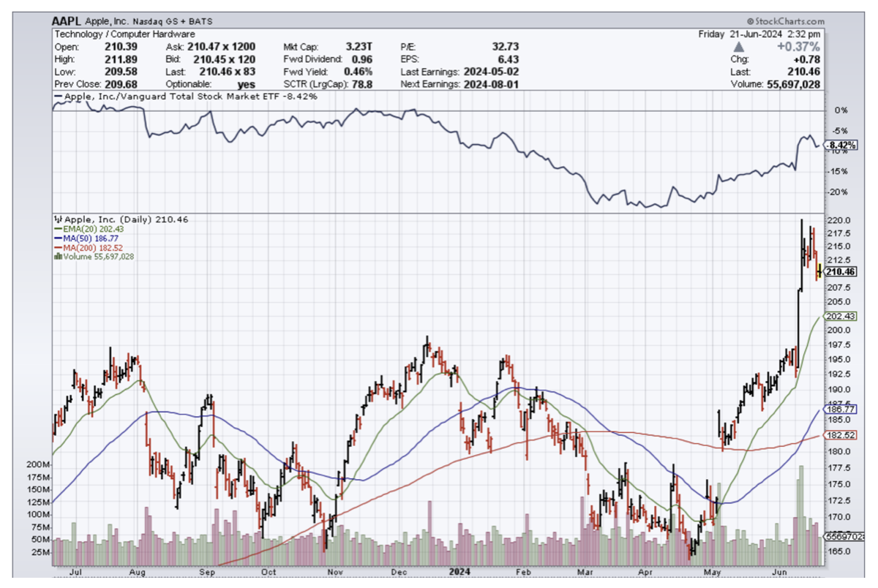Screen dimensions: 878x588
Task: Click the 25M volume axis label
Action: [x=40, y=551]
